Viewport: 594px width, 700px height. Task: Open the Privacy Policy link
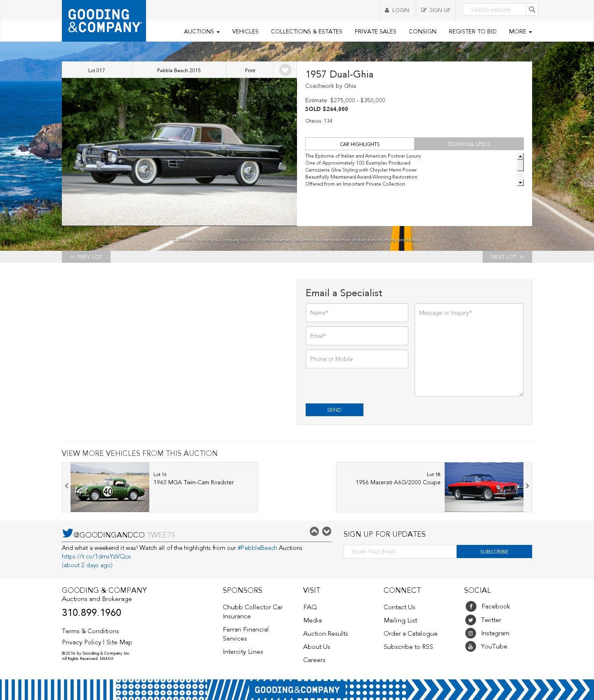click(82, 642)
